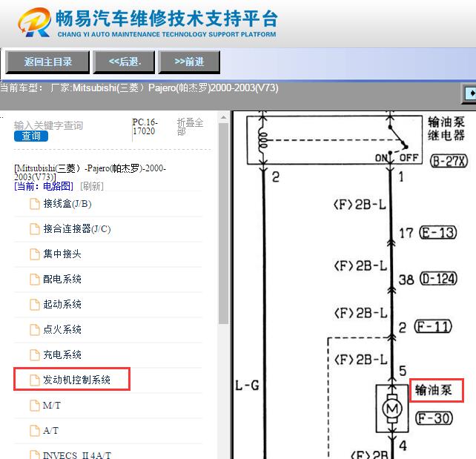The image size is (476, 459).
Task: Click the 返回主目录 button
Action: tap(47, 62)
